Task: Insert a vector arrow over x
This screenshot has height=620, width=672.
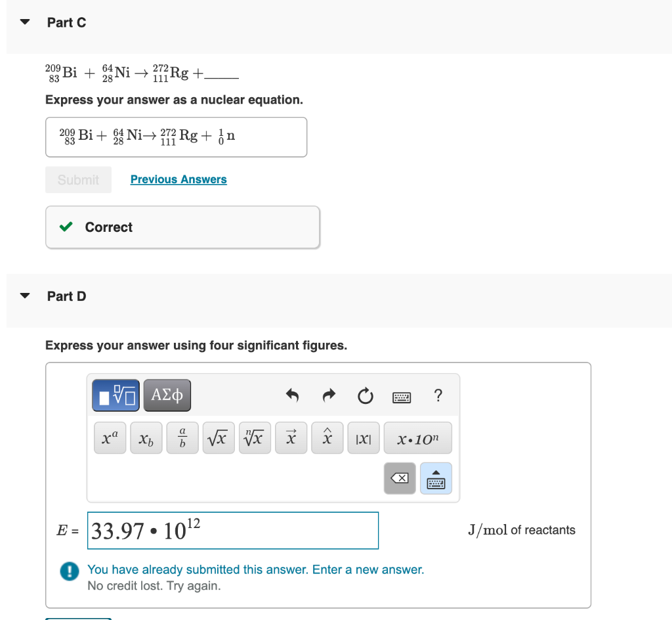Action: coord(291,437)
